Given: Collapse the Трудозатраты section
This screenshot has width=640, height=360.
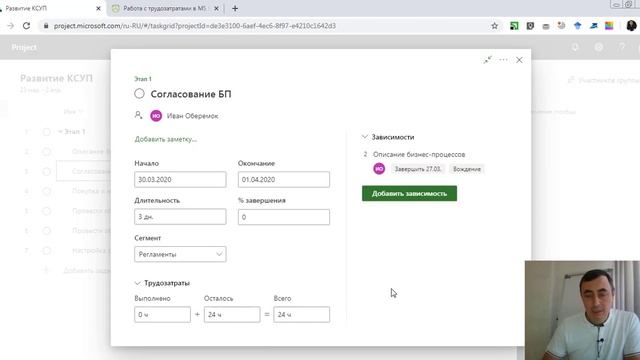Looking at the screenshot, I should click(x=138, y=283).
